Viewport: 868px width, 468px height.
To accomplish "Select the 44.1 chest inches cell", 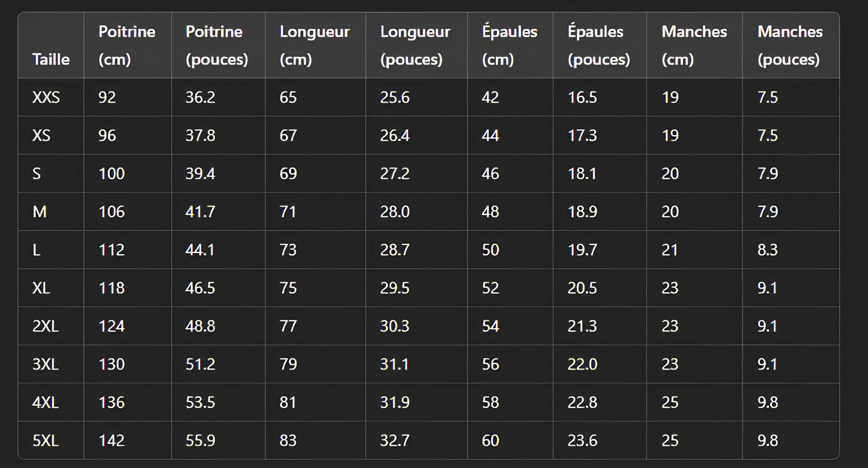I will [x=201, y=250].
